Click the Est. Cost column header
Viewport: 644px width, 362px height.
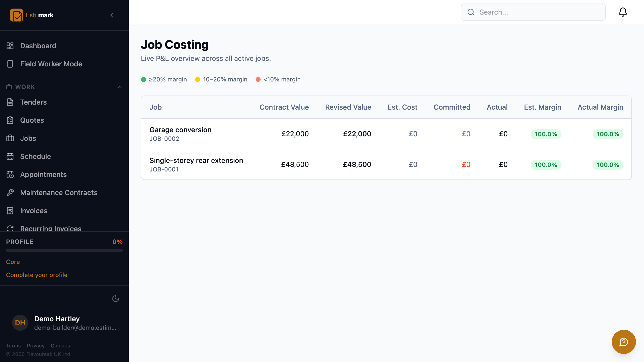(403, 107)
